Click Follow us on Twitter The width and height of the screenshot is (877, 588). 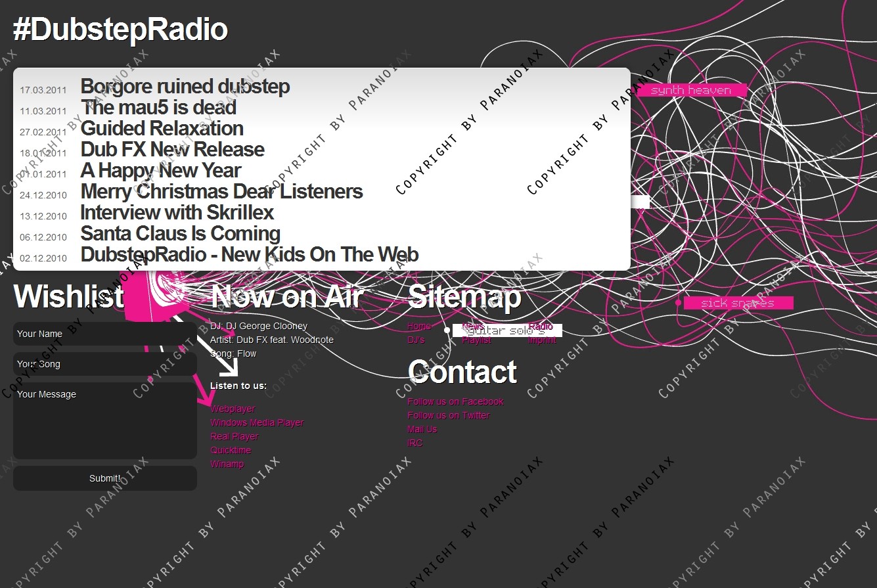click(x=449, y=415)
